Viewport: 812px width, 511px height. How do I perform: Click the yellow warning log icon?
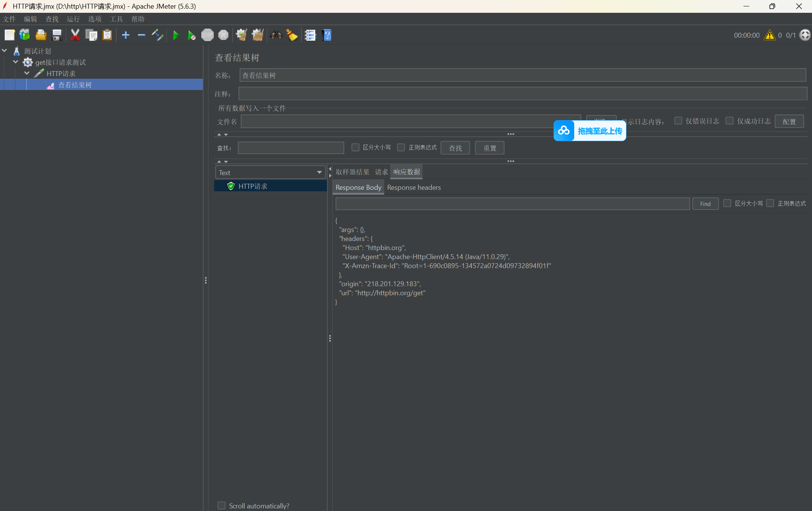point(769,35)
